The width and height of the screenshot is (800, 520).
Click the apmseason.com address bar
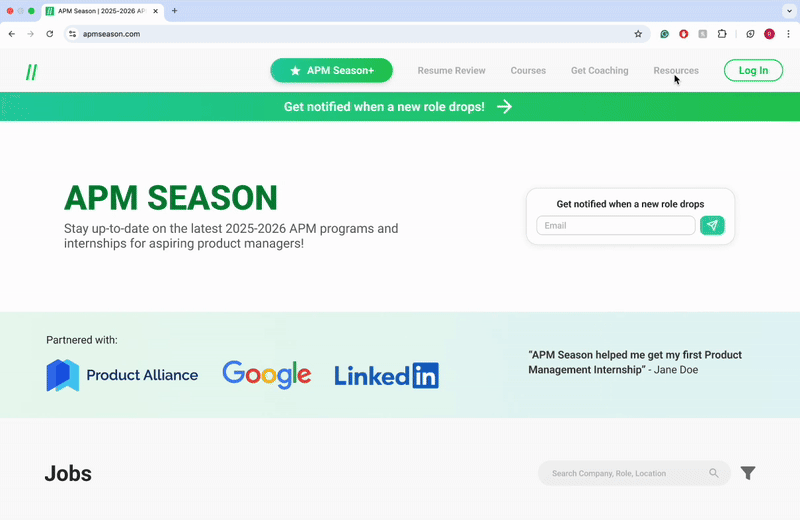(357, 34)
